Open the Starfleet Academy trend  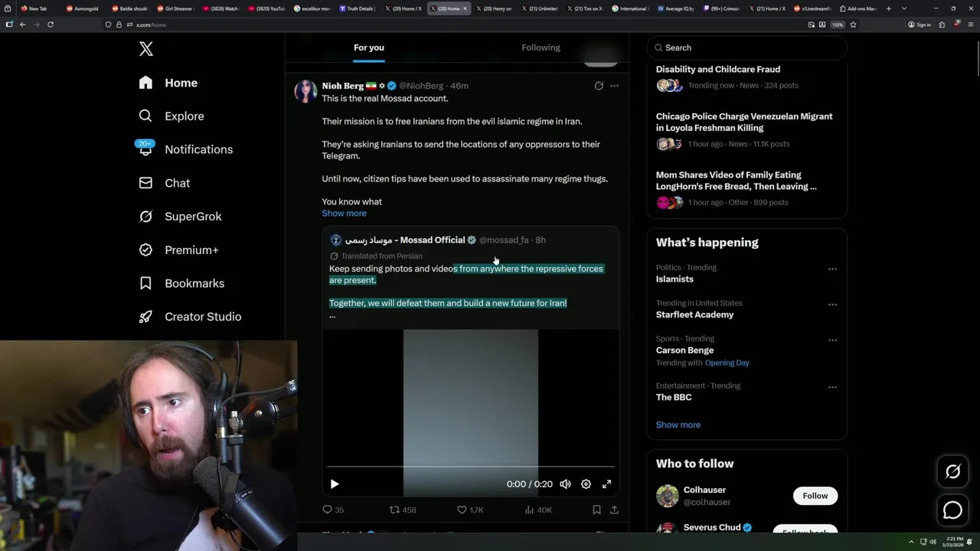tap(694, 315)
